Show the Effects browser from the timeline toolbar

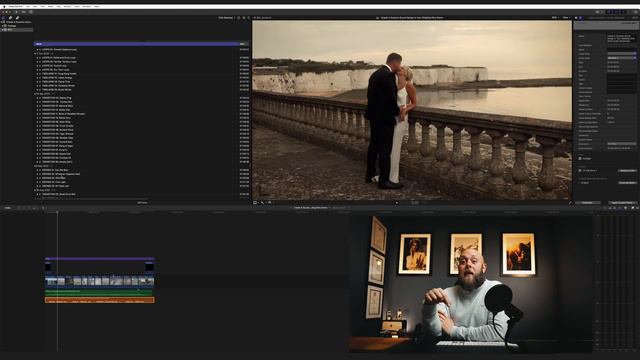click(x=633, y=208)
